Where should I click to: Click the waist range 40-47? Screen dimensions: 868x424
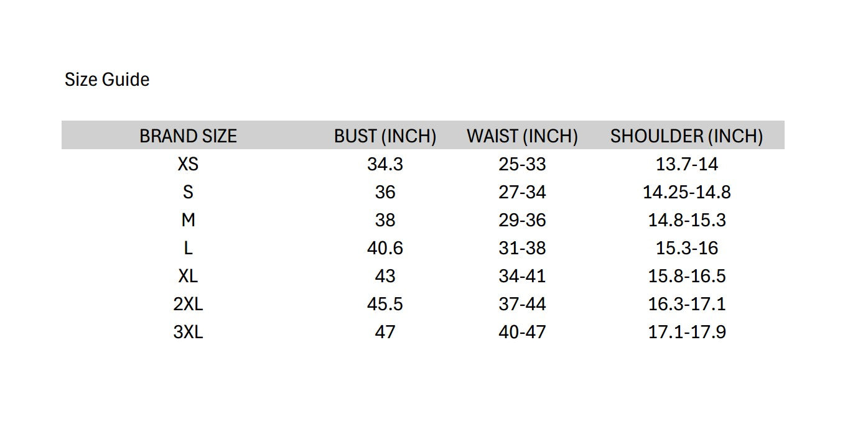(522, 332)
